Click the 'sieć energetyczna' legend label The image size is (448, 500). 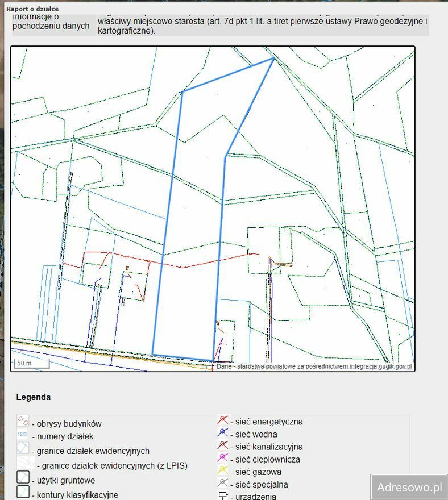[269, 422]
